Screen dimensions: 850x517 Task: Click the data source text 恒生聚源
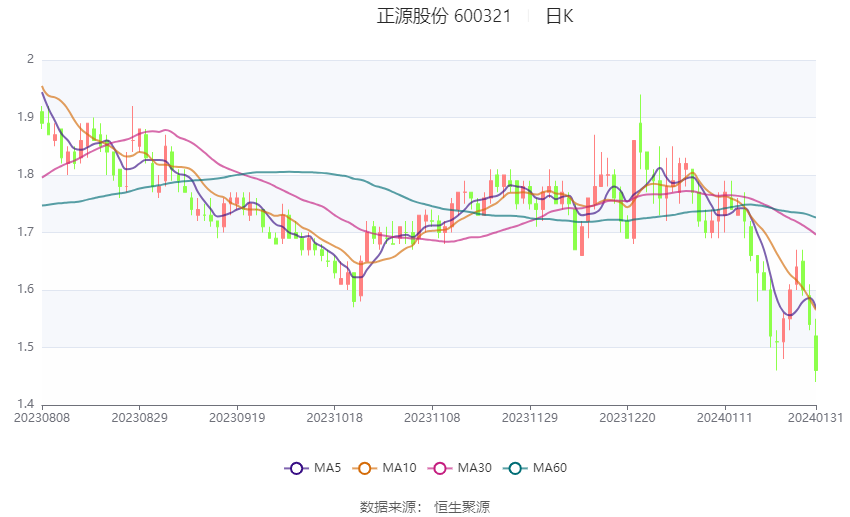coord(462,507)
